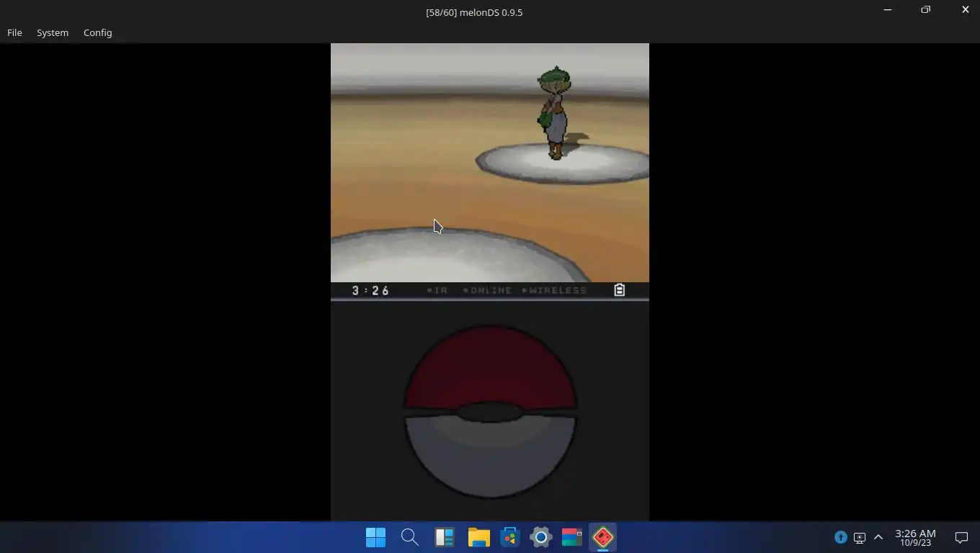This screenshot has height=553, width=980.
Task: Click the display monitor tray icon
Action: click(x=859, y=537)
